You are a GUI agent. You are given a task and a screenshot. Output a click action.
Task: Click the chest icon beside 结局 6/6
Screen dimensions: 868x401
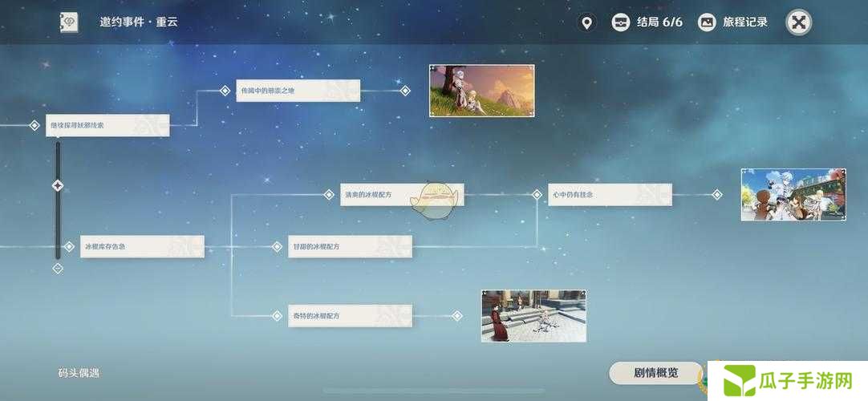[621, 22]
